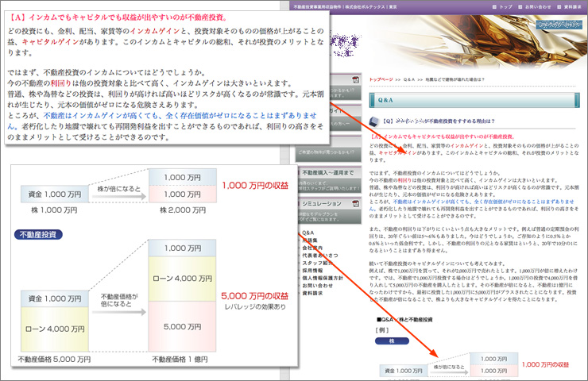This screenshot has height=381, width=588.
Task: Click 不動産価格 5,000万円 caption
Action: 54,360
